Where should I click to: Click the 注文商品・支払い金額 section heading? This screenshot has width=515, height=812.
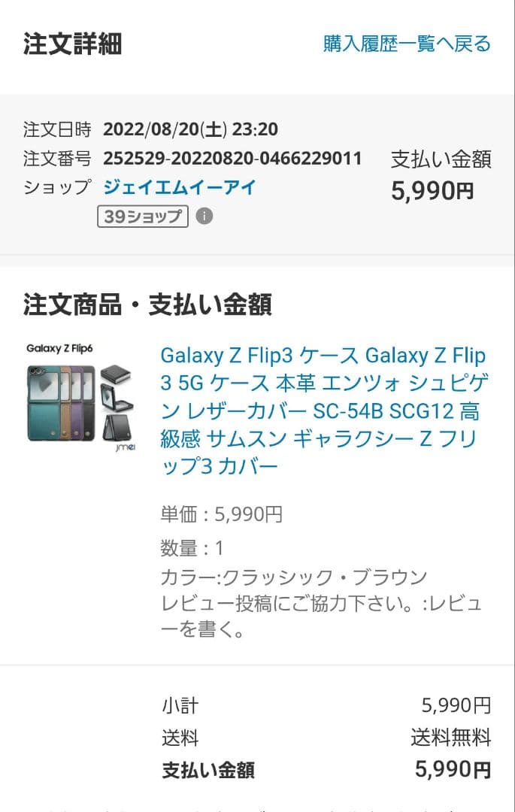[x=147, y=304]
